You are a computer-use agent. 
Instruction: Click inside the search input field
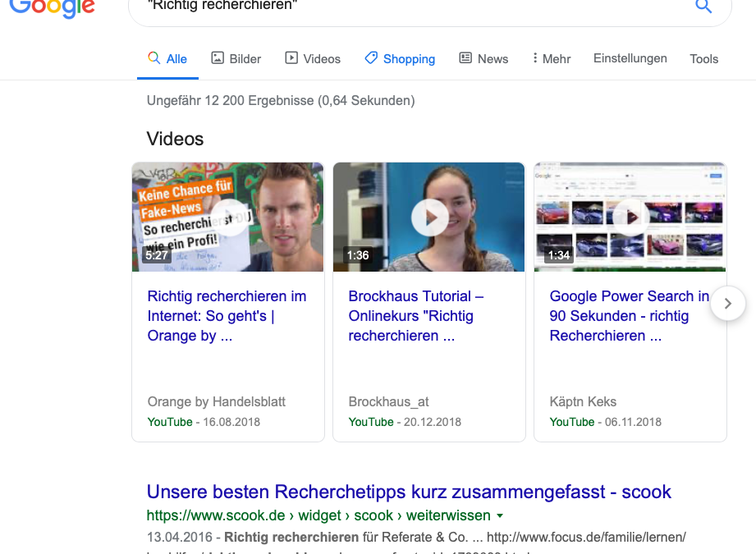(x=410, y=7)
